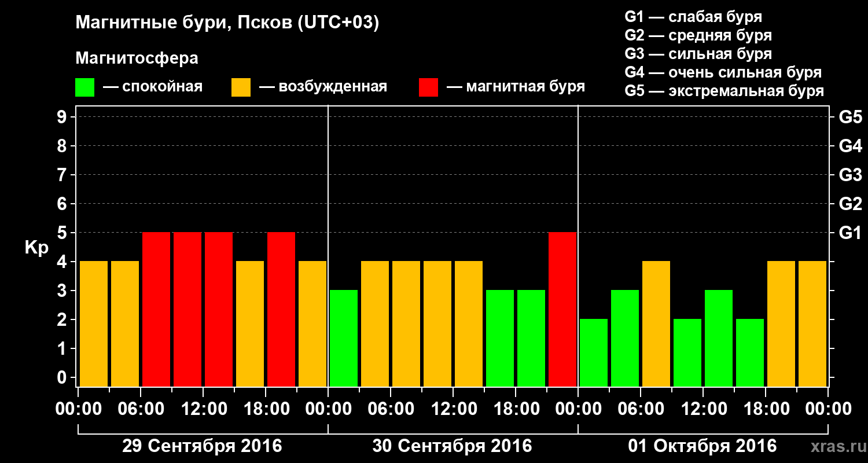This screenshot has width=868, height=463.
Task: Click the 'G5' right axis label
Action: click(850, 117)
